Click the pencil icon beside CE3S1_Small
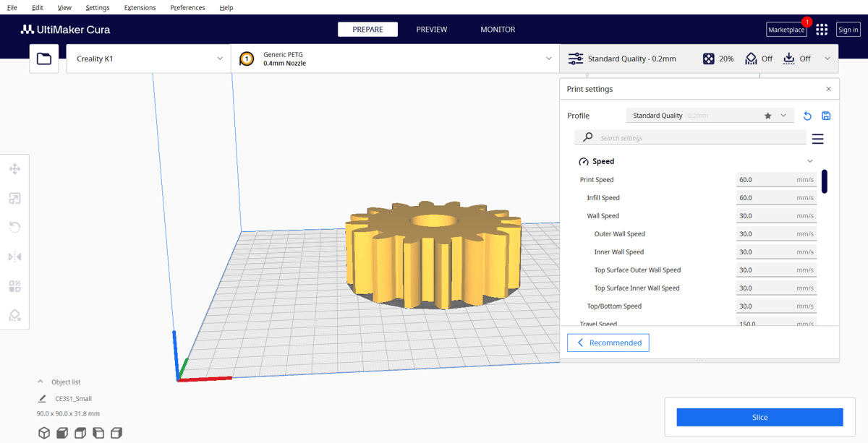The width and height of the screenshot is (868, 443). click(x=42, y=398)
